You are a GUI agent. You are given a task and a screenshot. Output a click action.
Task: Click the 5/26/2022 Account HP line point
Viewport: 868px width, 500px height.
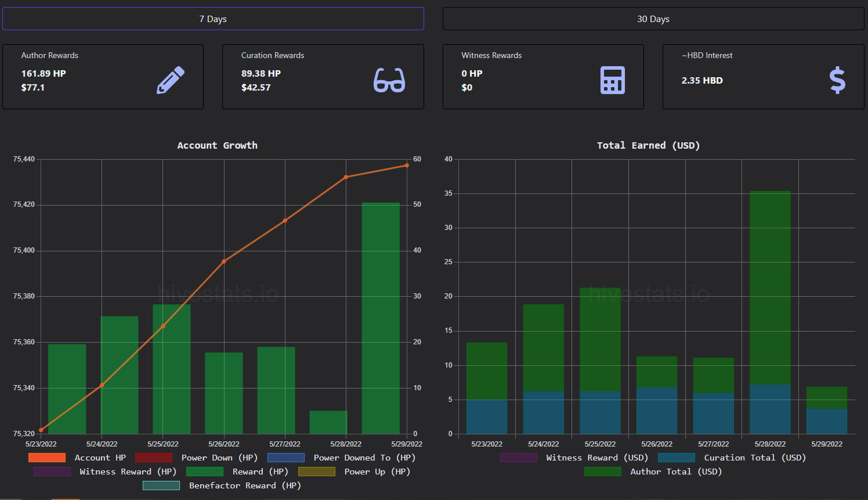[224, 261]
